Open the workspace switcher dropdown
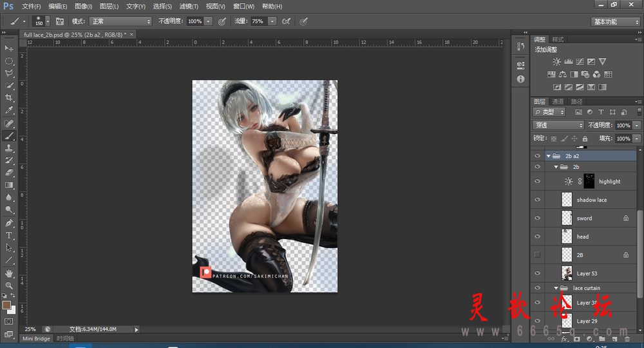The width and height of the screenshot is (644, 348). click(615, 22)
